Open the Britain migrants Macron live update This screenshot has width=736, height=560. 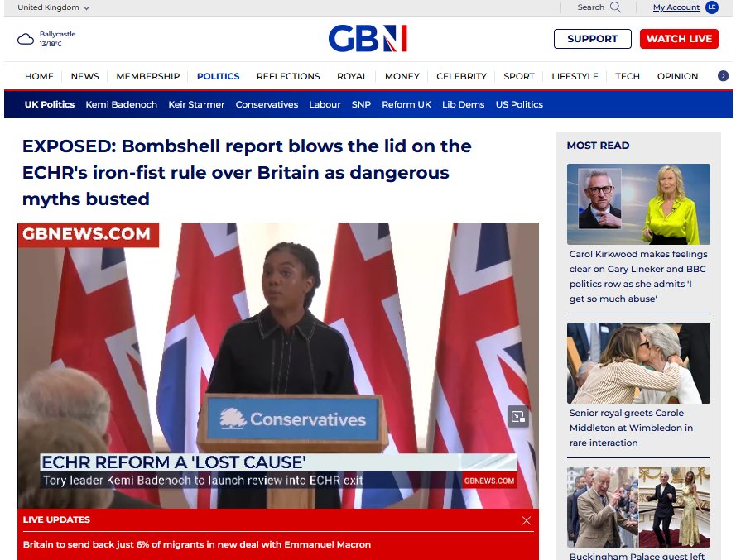pyautogui.click(x=197, y=544)
